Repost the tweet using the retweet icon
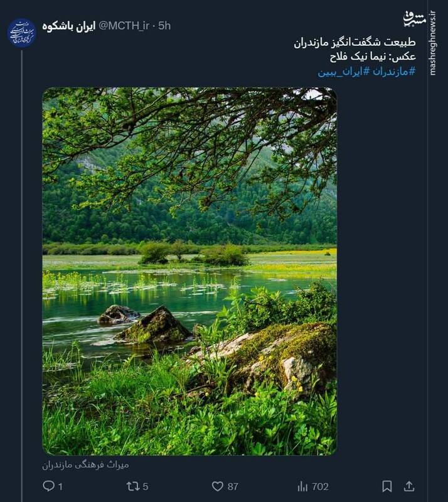The height and width of the screenshot is (502, 448). [133, 486]
